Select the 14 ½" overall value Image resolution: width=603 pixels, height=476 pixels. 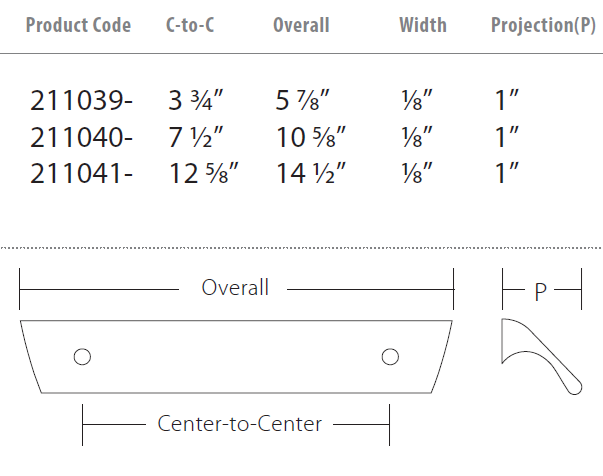tap(312, 172)
